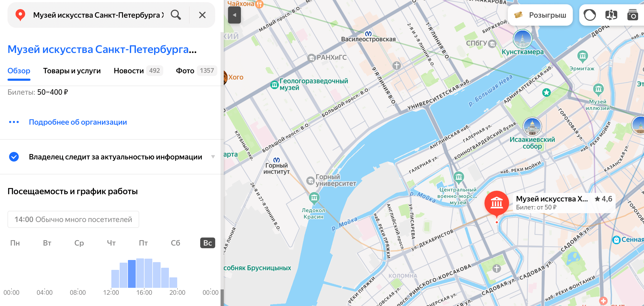
Task: Clear the search with X icon
Action: 202,15
